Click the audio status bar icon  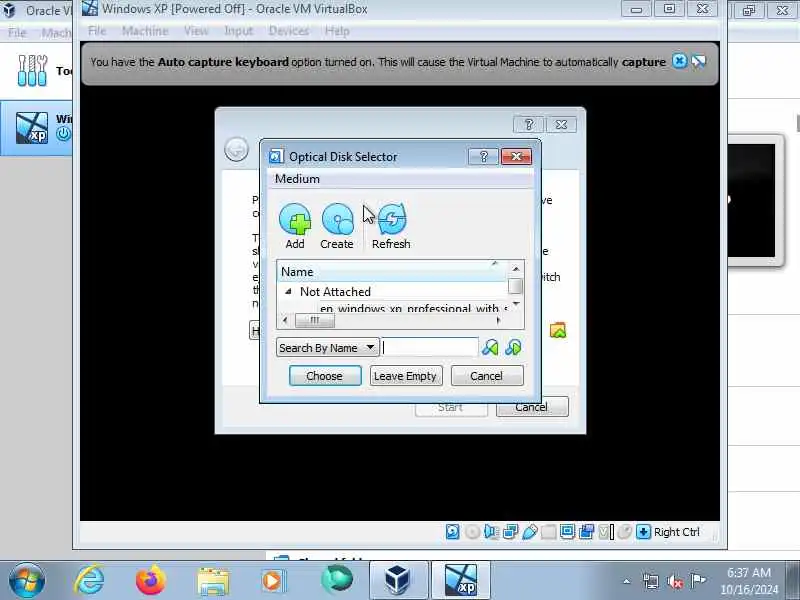(491, 532)
